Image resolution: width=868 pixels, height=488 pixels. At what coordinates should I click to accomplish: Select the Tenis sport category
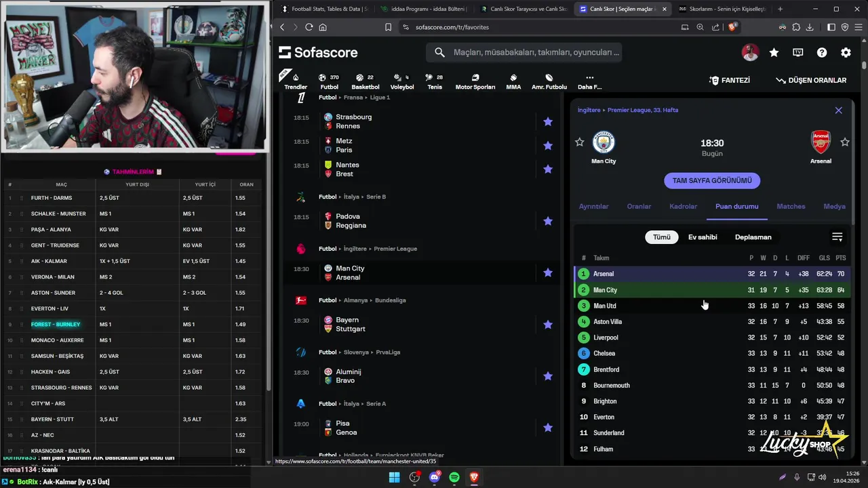click(x=435, y=81)
